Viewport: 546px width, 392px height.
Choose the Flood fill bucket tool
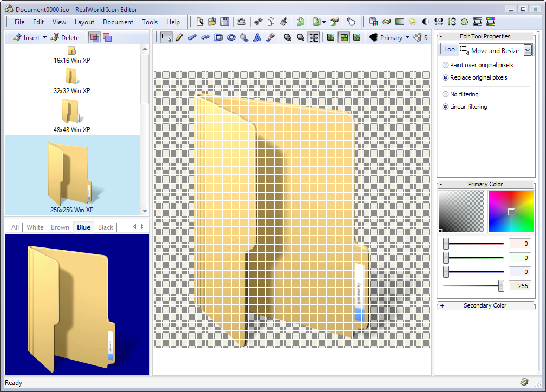(x=244, y=37)
